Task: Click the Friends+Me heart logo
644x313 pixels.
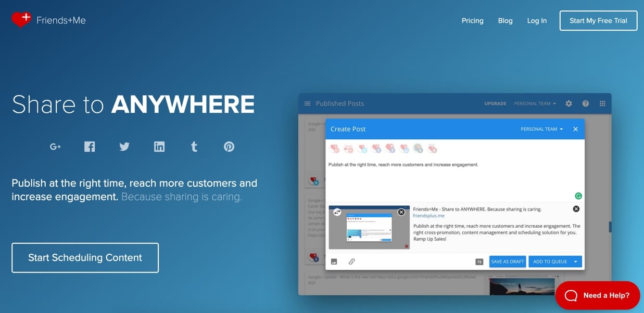Action: point(21,20)
